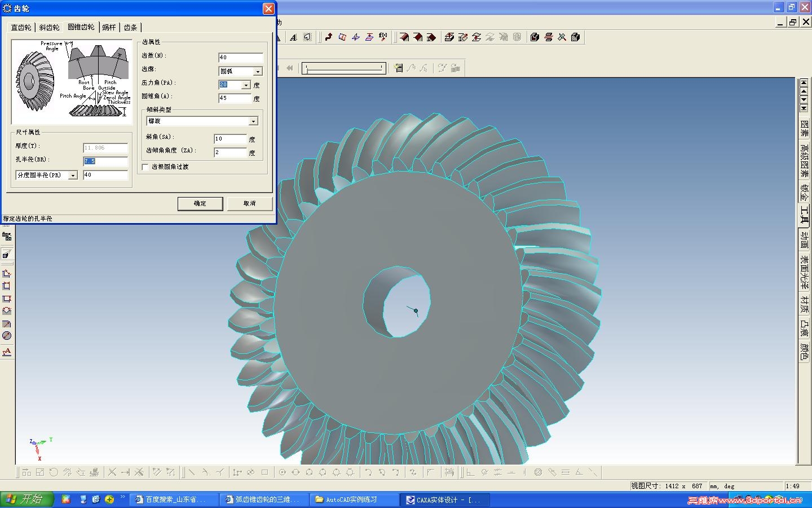Click the bevel gear center hole

(397, 302)
